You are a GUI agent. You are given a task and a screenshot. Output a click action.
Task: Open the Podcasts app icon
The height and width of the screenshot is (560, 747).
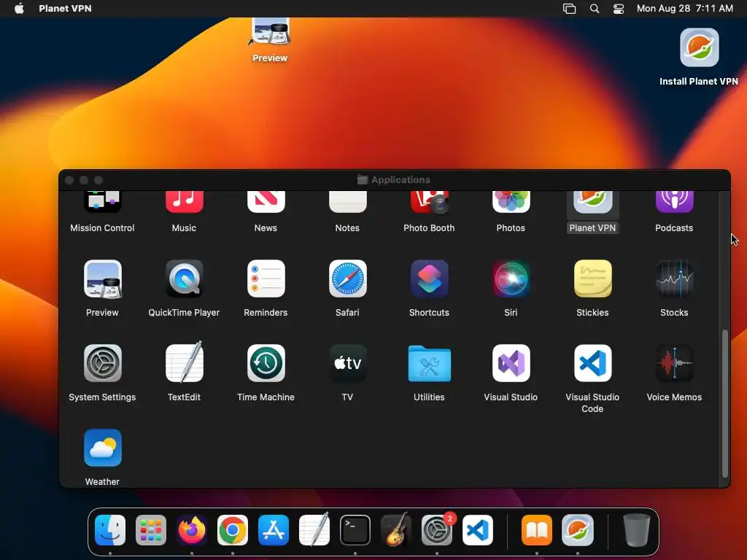click(x=675, y=201)
